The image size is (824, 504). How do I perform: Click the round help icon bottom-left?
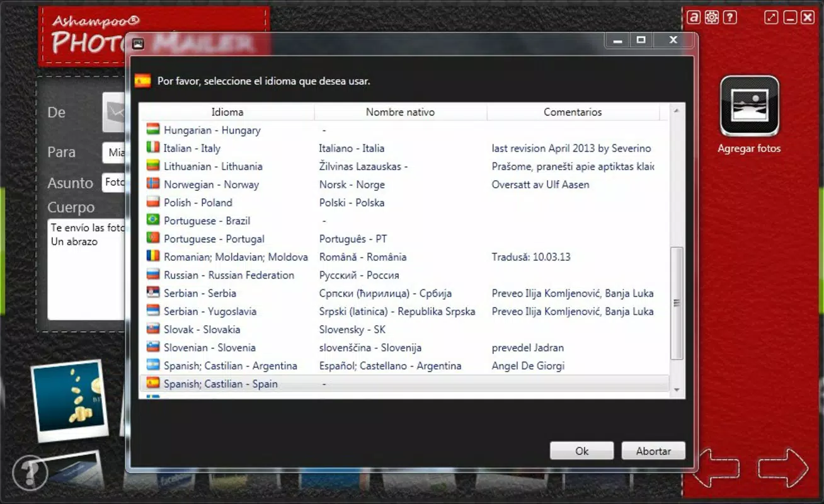pyautogui.click(x=30, y=472)
